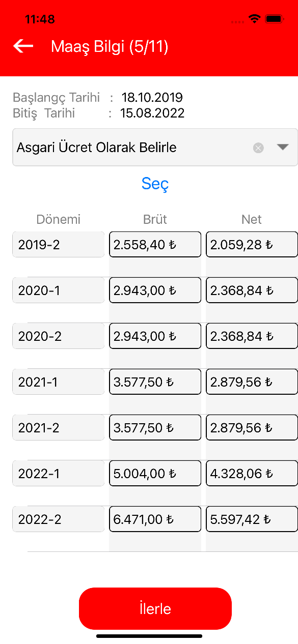Tap the battery status icon
This screenshot has width=298, height=644.
click(275, 19)
